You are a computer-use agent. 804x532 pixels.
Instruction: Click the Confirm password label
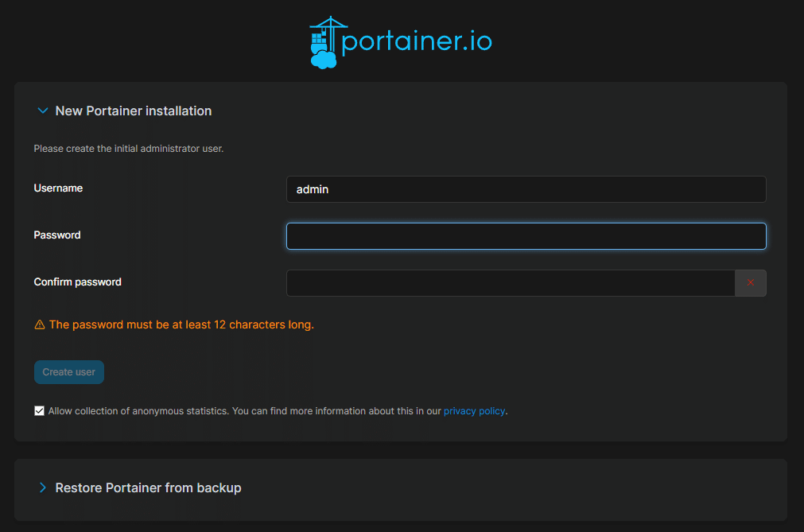pyautogui.click(x=77, y=282)
